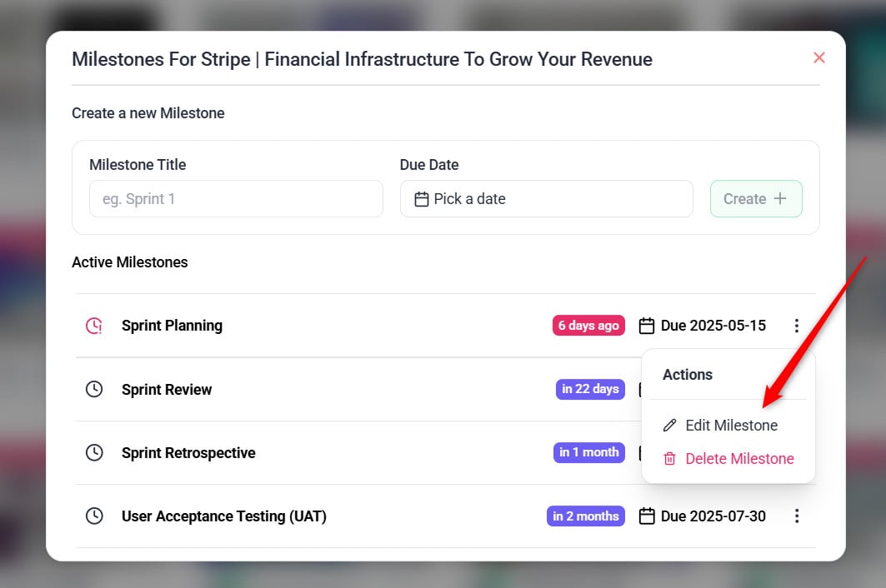Open the three-dot menu for Sprint Planning
This screenshot has width=886, height=588.
(x=797, y=326)
